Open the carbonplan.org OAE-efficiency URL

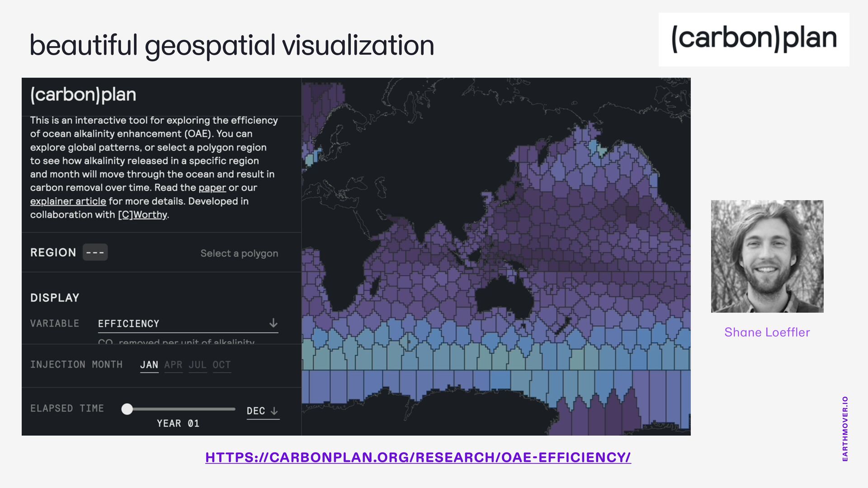point(418,457)
